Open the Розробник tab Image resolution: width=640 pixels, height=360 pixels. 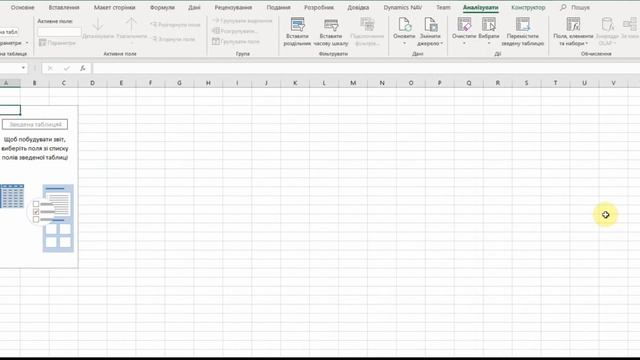click(319, 7)
